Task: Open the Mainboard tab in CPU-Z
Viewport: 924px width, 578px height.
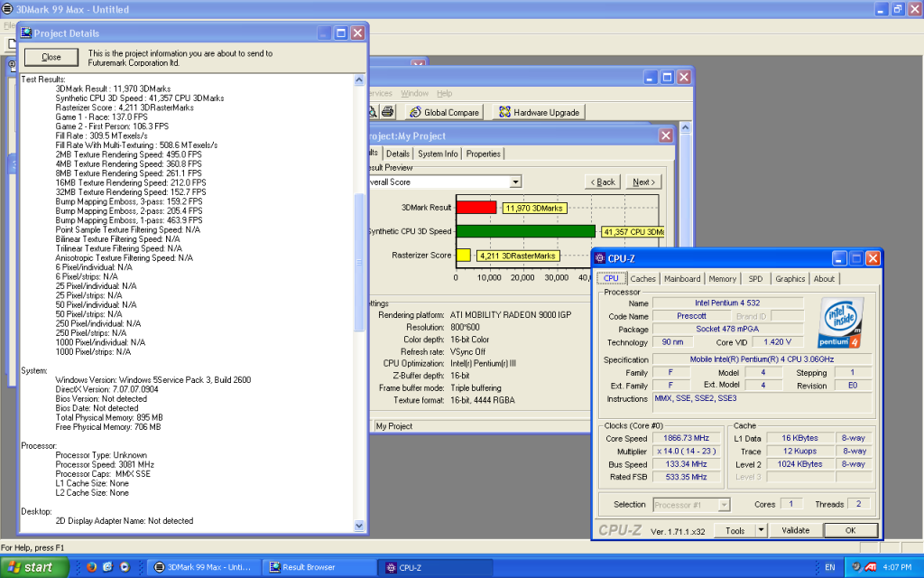Action: pyautogui.click(x=682, y=278)
